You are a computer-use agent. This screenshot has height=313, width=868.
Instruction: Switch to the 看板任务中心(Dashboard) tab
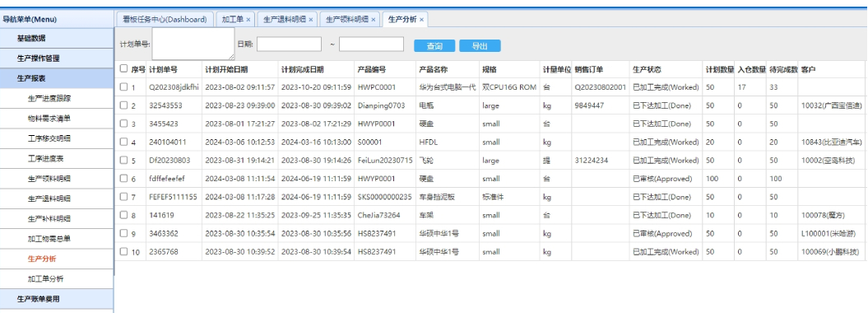[165, 20]
